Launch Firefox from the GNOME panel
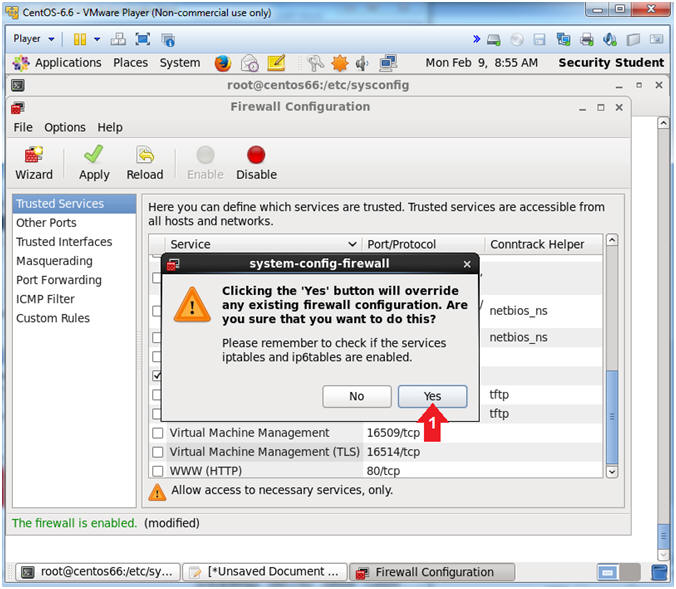 click(223, 63)
